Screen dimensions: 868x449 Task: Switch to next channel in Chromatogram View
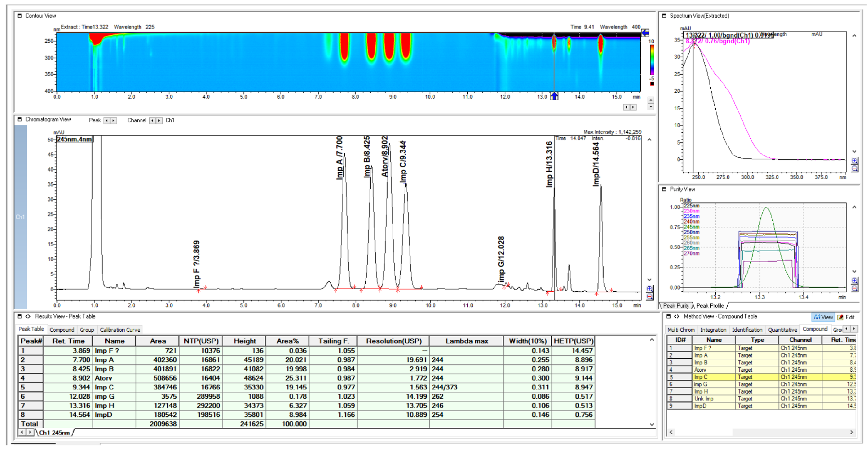click(x=159, y=120)
